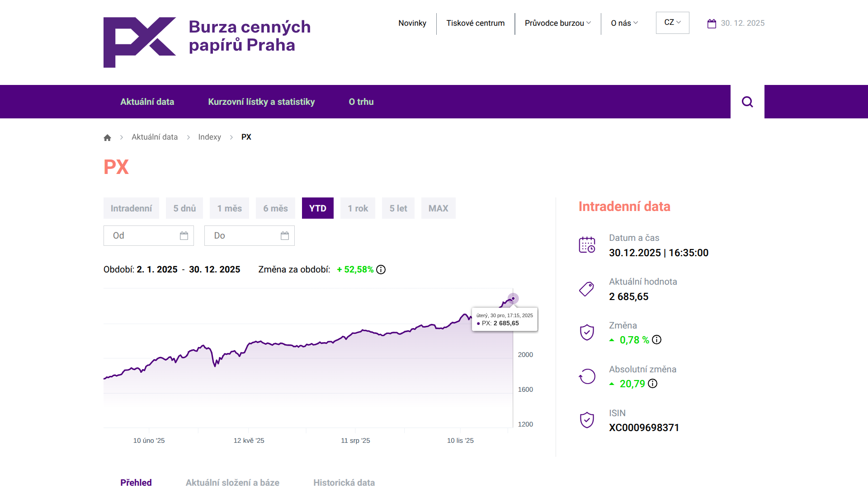Open Tiskové centrum link
The image size is (868, 488).
point(476,23)
